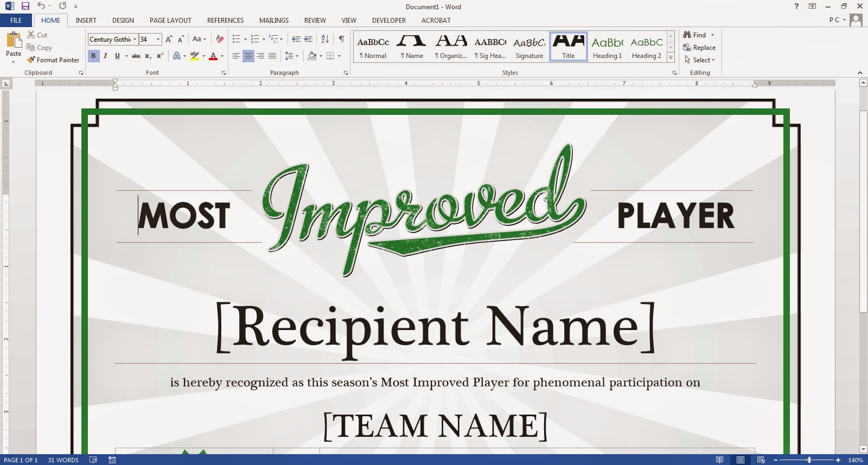Align text to the right
Screen dimensions: 868x465
[260, 56]
